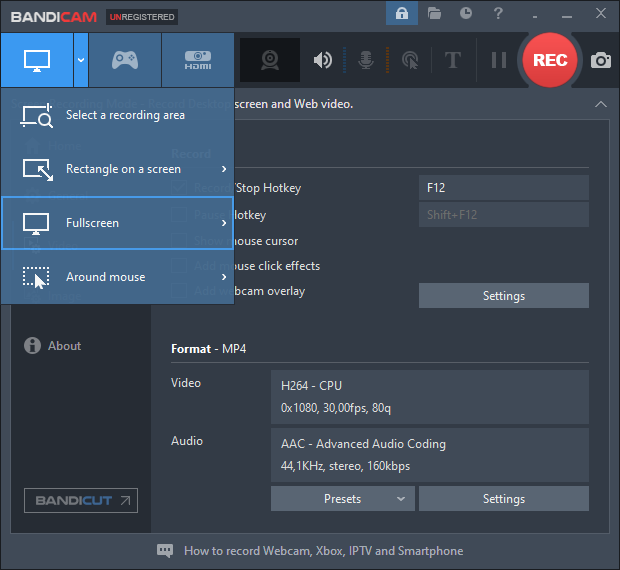Choose Fullscreen menu item
620x570 pixels.
pos(117,223)
